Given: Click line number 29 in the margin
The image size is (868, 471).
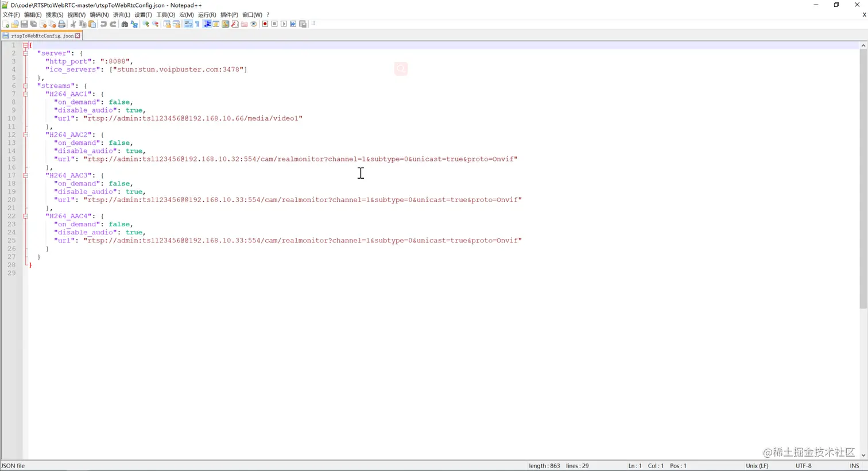Looking at the screenshot, I should [x=11, y=273].
